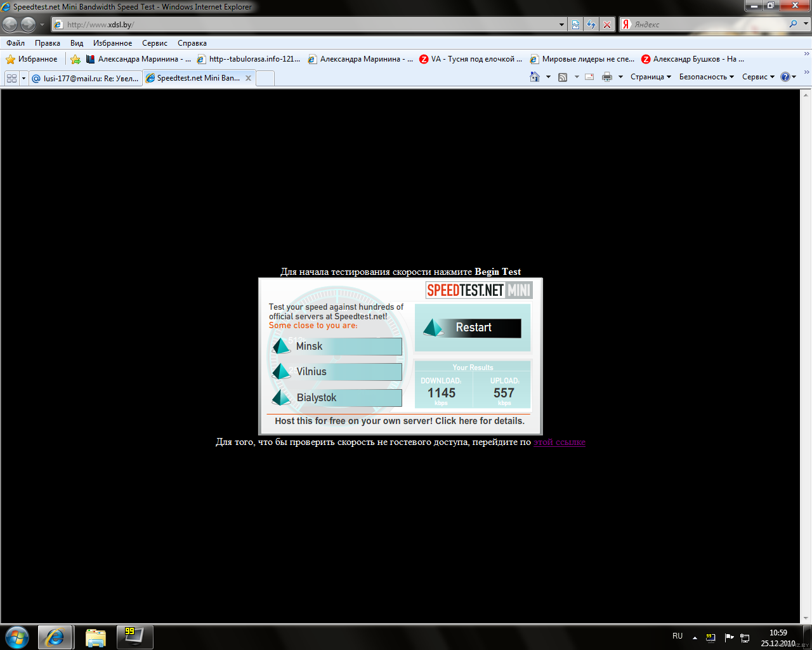The height and width of the screenshot is (650, 812).
Task: Open the Справка menu
Action: (x=192, y=43)
